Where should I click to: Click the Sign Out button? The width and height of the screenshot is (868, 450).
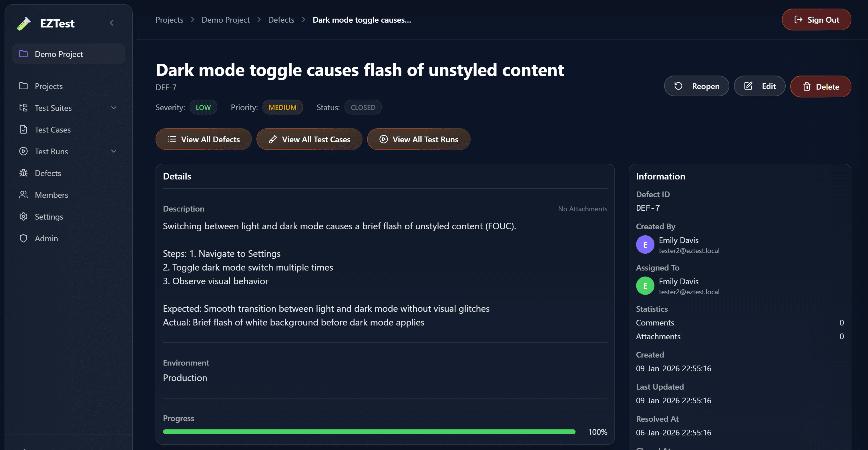(x=817, y=19)
